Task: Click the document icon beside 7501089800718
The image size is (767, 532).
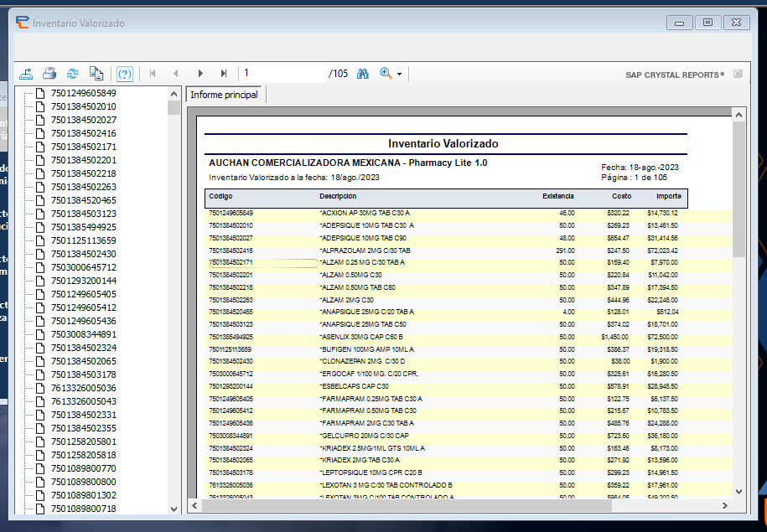Action: point(41,509)
